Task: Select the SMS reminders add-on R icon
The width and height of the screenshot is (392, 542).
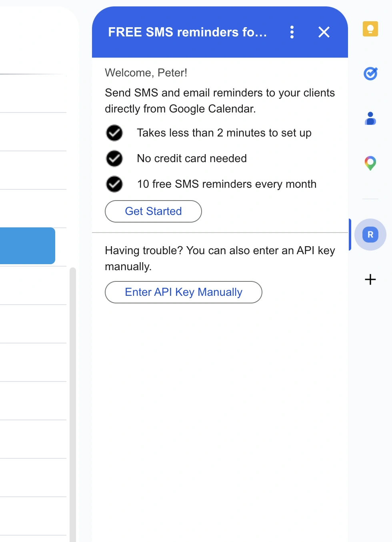Action: [370, 235]
